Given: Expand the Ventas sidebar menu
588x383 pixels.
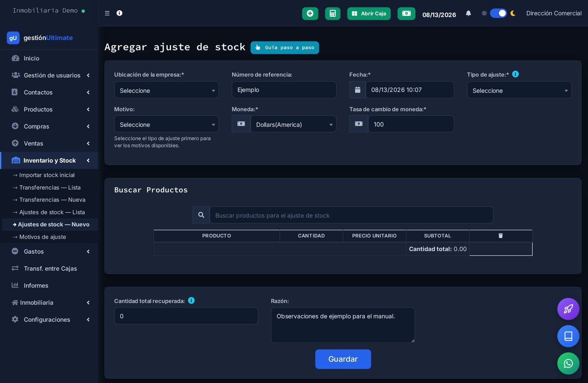Looking at the screenshot, I should click(49, 143).
